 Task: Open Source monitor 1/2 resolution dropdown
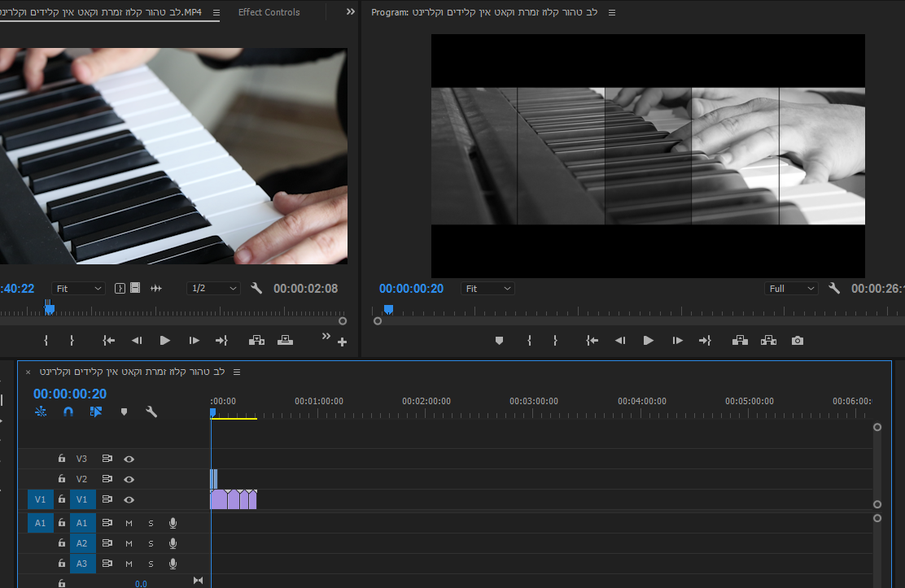pyautogui.click(x=213, y=289)
